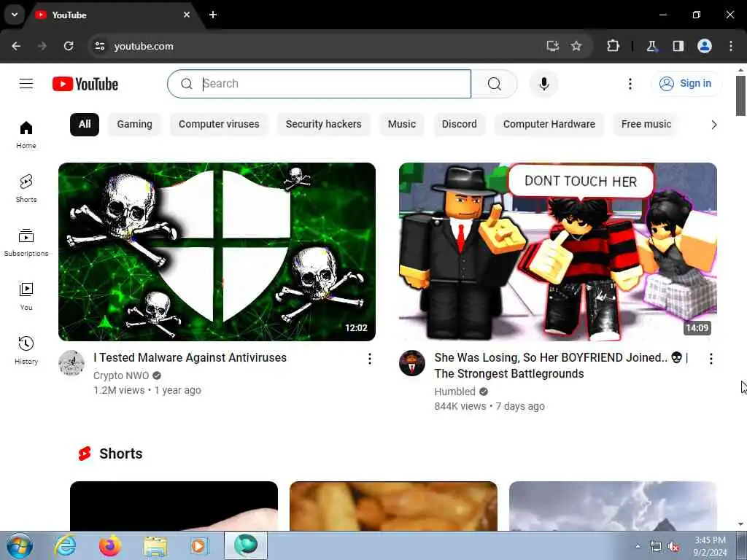The image size is (747, 560).
Task: Show hidden system tray icons
Action: pyautogui.click(x=638, y=546)
